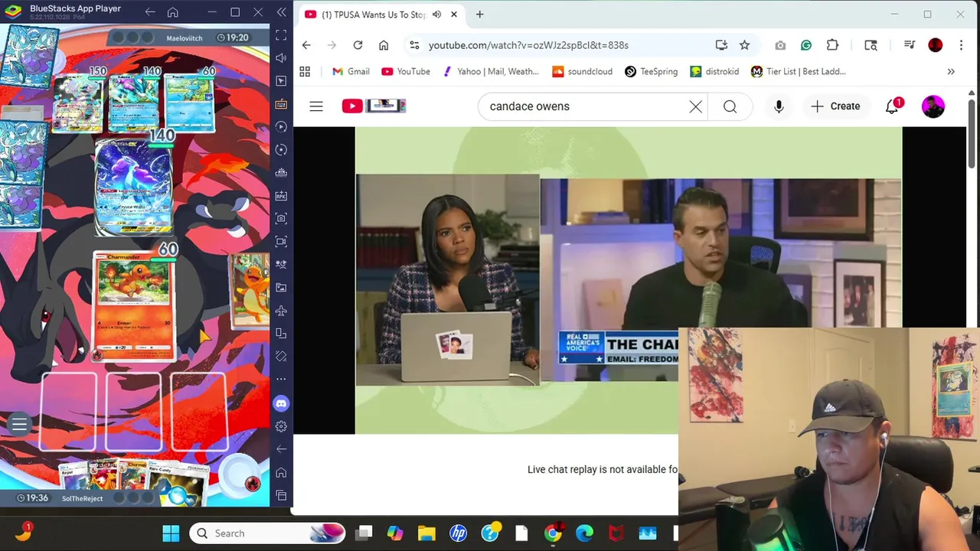
Task: Open distrokid bookmark
Action: point(714,71)
